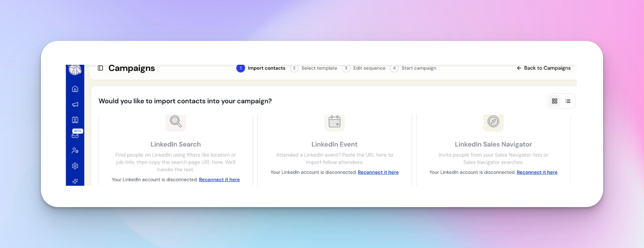Toggle the sidebar collapse icon beside Campaigns
Viewport: 644px width, 248px height.
click(x=100, y=68)
